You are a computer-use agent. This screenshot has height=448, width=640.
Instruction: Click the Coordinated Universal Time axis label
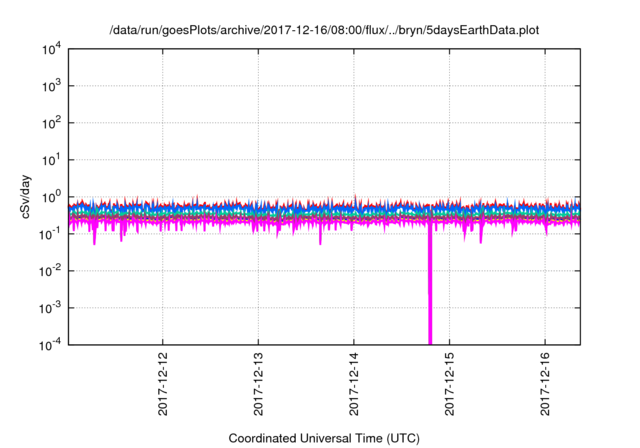[324, 438]
